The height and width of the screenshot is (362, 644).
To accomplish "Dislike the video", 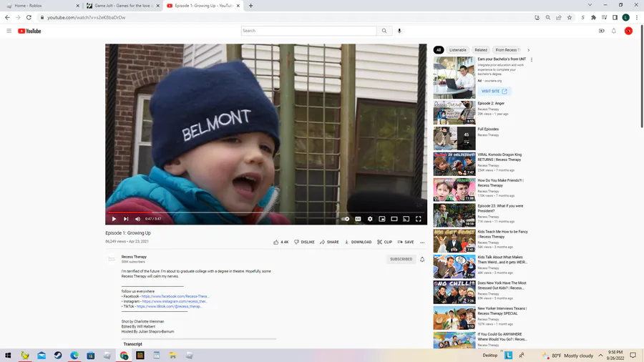I will [x=304, y=242].
